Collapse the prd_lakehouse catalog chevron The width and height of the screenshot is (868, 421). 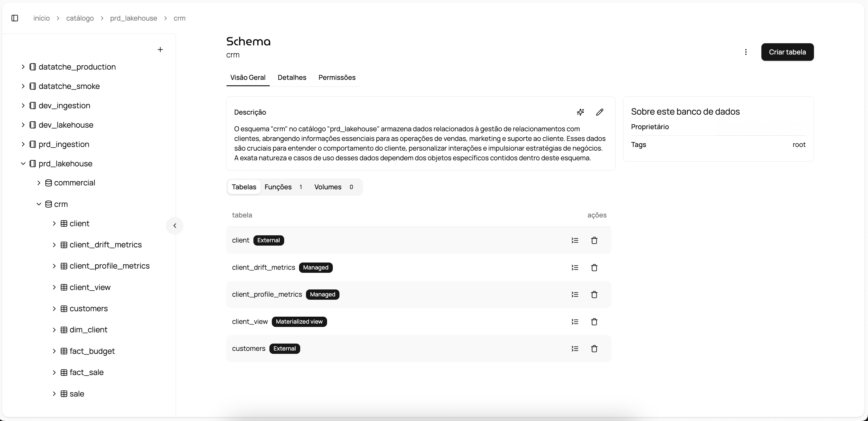[x=23, y=164]
